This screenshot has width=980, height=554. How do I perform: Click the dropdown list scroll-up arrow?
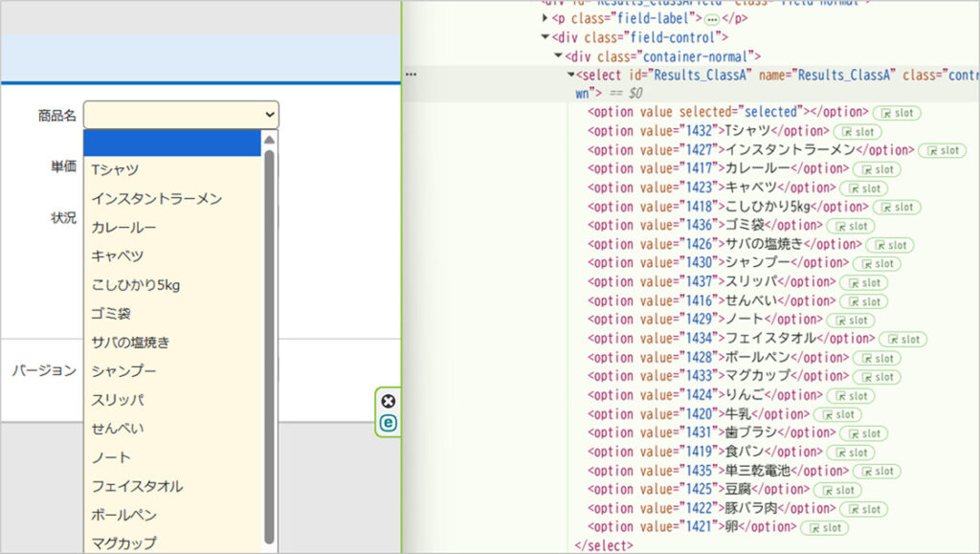(x=269, y=140)
